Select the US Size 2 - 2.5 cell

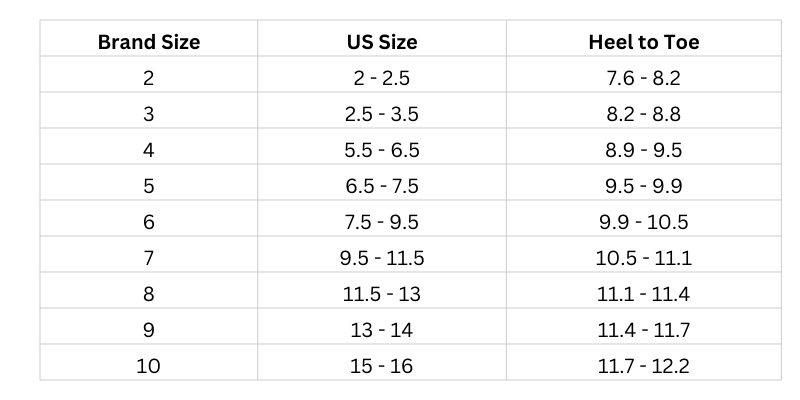tap(382, 74)
